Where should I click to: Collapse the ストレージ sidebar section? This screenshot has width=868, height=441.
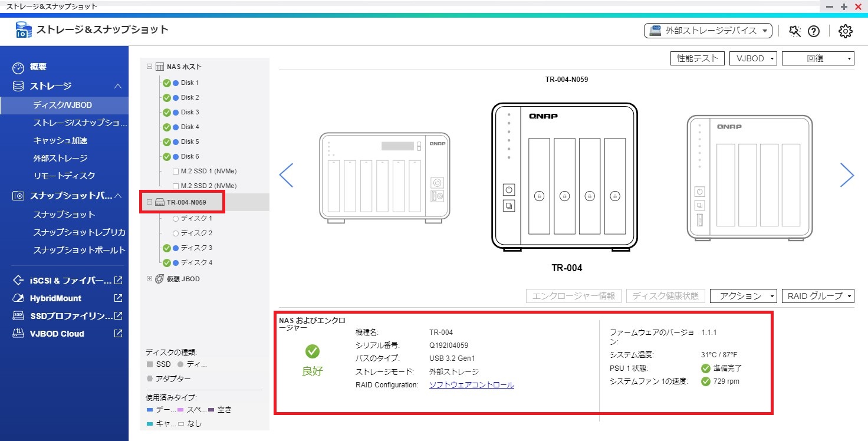[118, 86]
